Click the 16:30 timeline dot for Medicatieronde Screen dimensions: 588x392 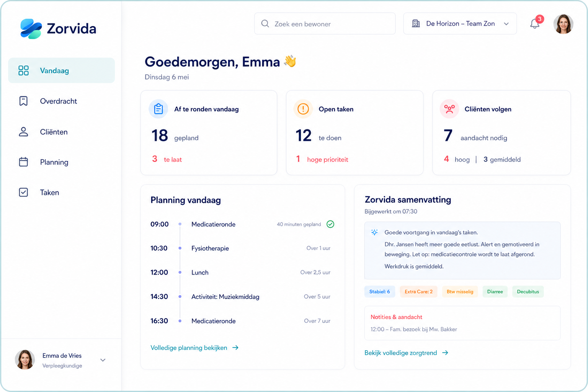(x=180, y=321)
